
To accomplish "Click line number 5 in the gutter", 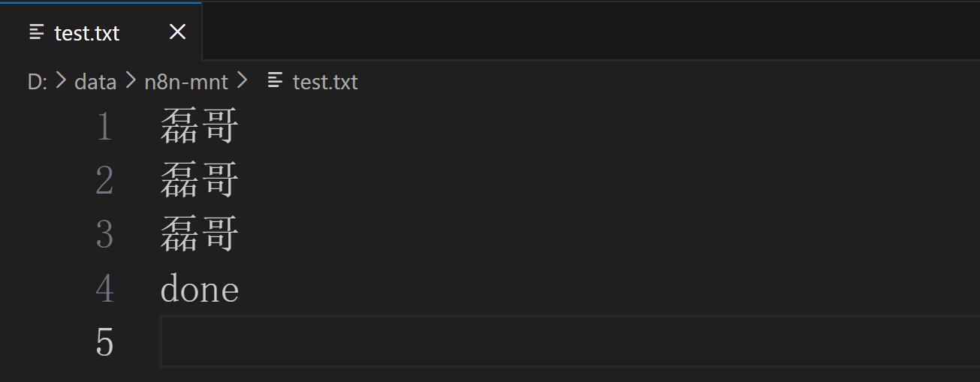I will (104, 342).
